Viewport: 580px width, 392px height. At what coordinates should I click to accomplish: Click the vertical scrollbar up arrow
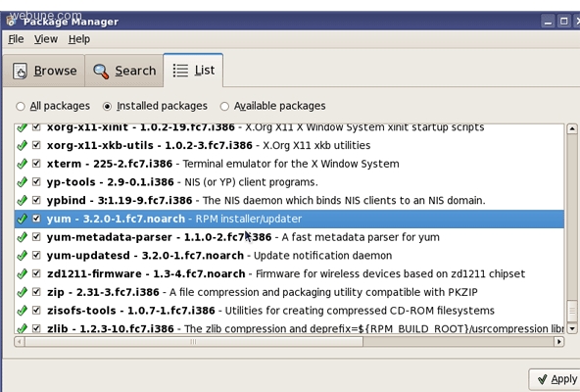click(x=572, y=128)
